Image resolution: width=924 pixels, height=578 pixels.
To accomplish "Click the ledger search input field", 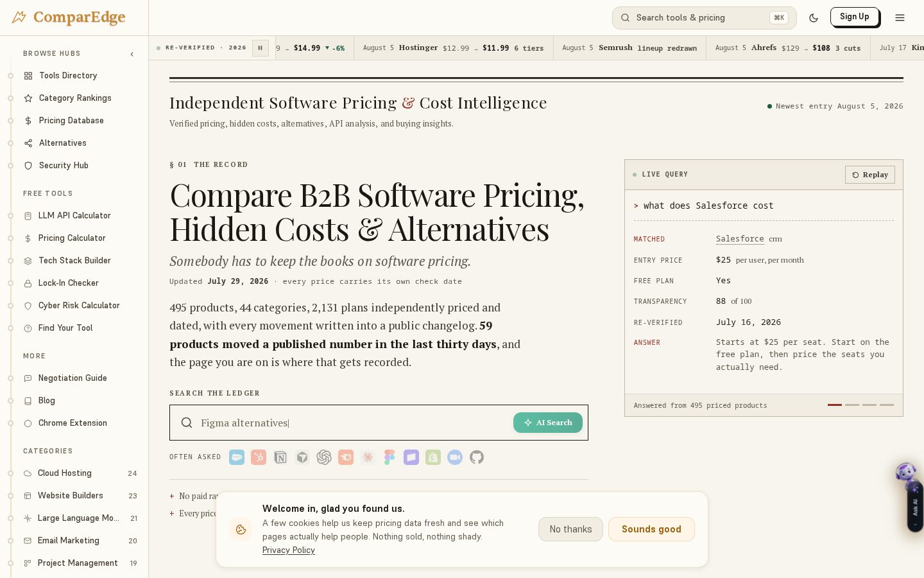I will (353, 423).
